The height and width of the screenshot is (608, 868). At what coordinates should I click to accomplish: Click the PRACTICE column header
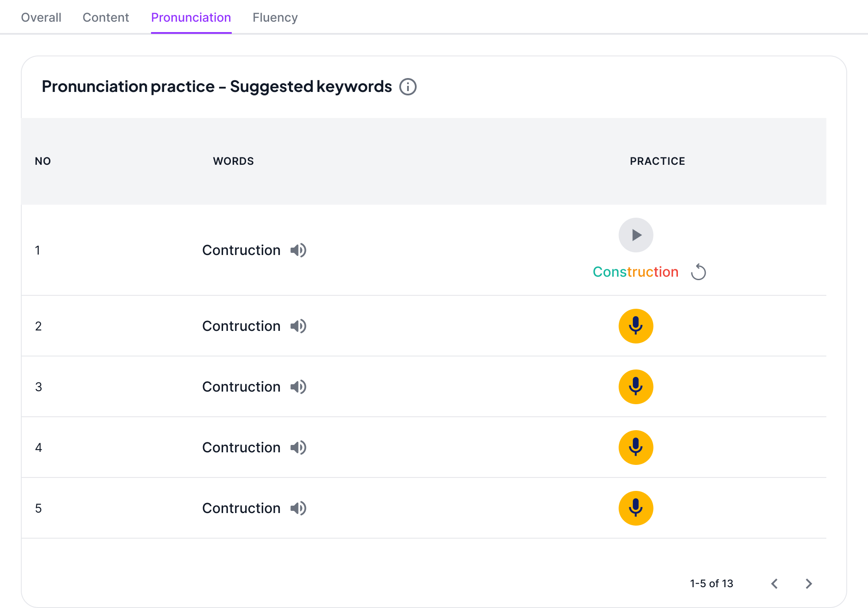coord(658,161)
